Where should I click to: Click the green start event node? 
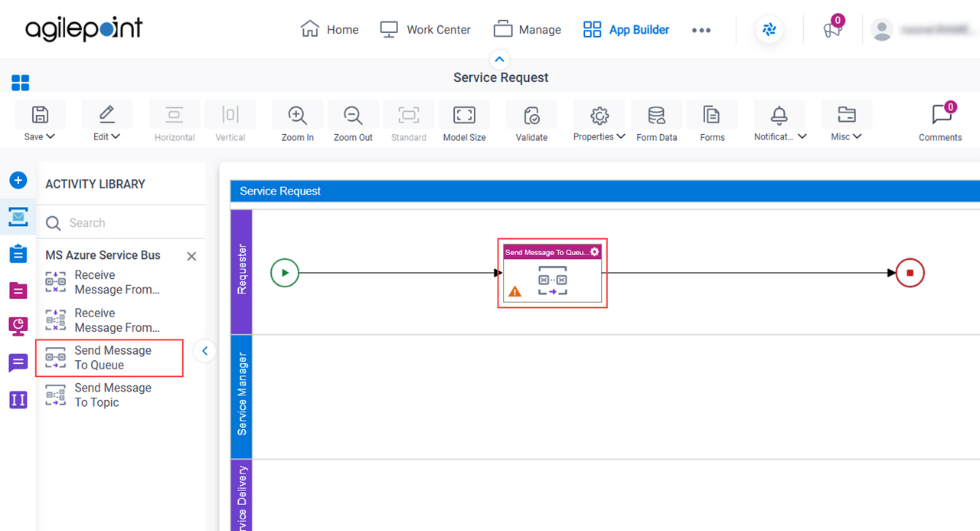click(285, 273)
